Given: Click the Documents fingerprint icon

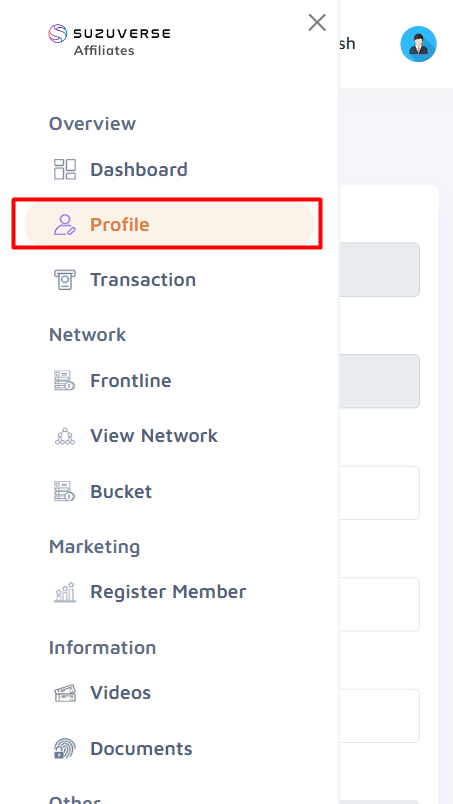Looking at the screenshot, I should [65, 749].
